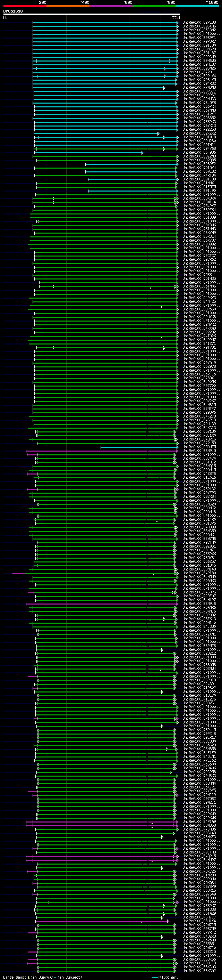The image size is (222, 980).
Task: Select label UniRef100_B9HED7
Action: pos(199,64)
